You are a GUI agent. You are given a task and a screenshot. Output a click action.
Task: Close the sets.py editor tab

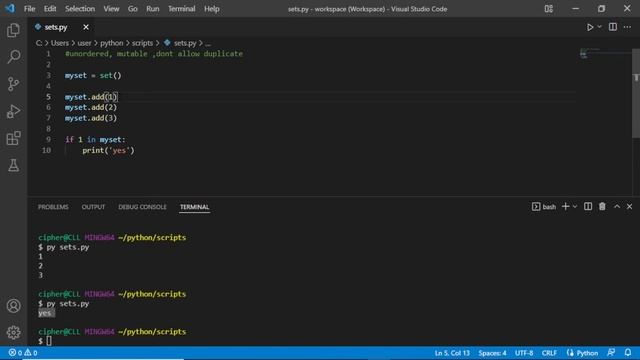(86, 27)
